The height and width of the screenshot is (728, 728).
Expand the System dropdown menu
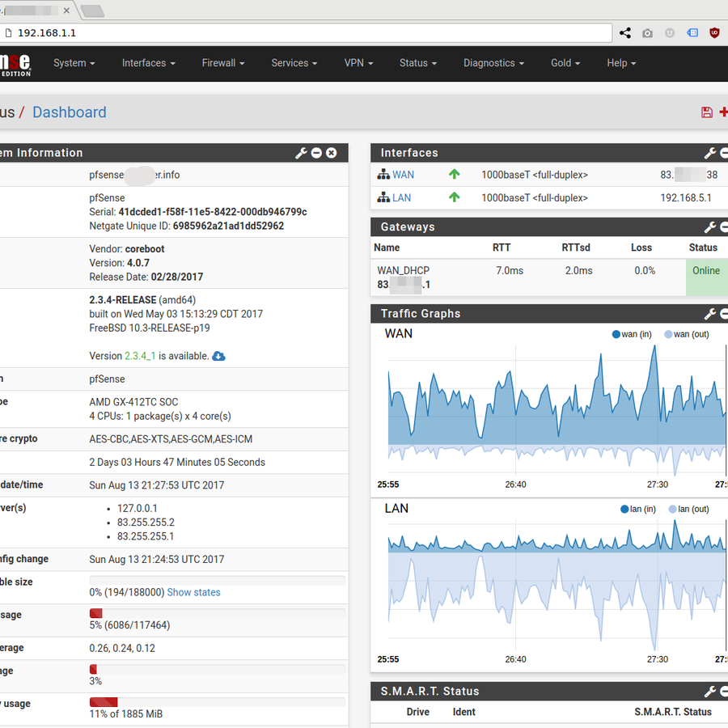pos(74,63)
